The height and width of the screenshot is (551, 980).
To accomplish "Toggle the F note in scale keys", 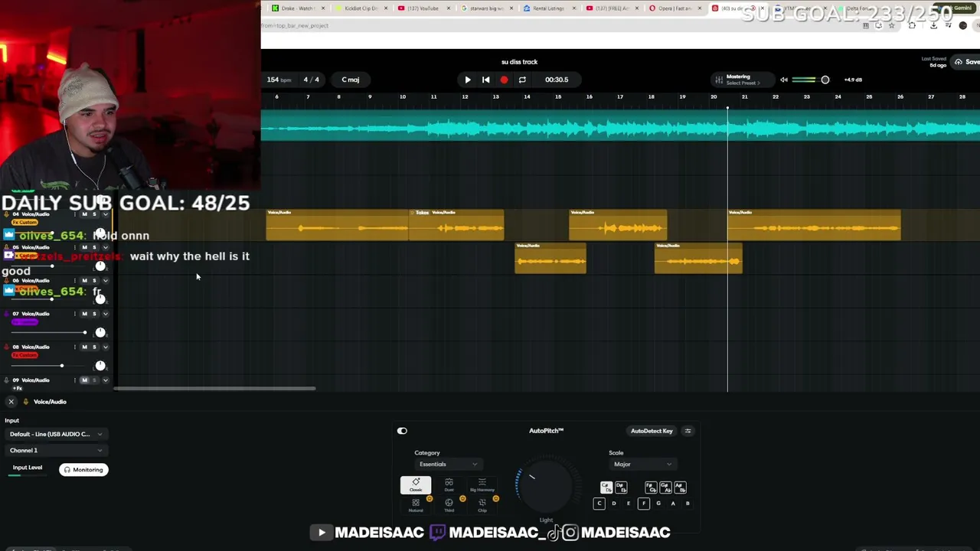I will point(643,504).
